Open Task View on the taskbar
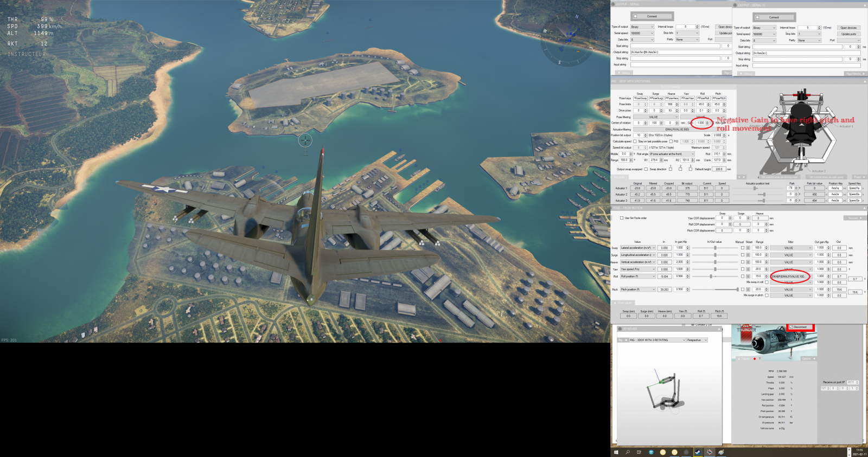868x457 pixels. click(639, 452)
